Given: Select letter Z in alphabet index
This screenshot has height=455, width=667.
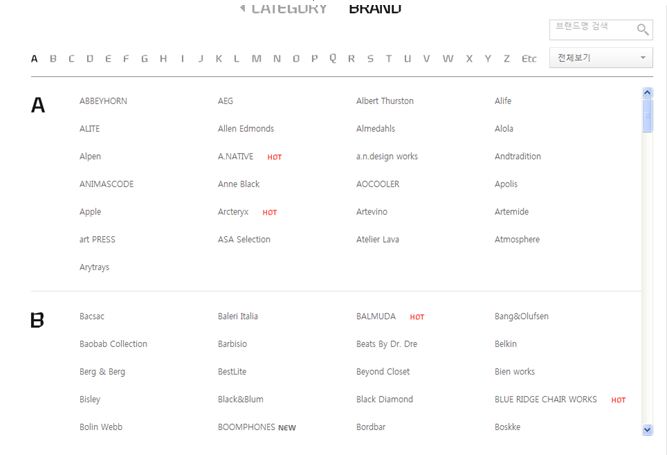Looking at the screenshot, I should pos(507,59).
